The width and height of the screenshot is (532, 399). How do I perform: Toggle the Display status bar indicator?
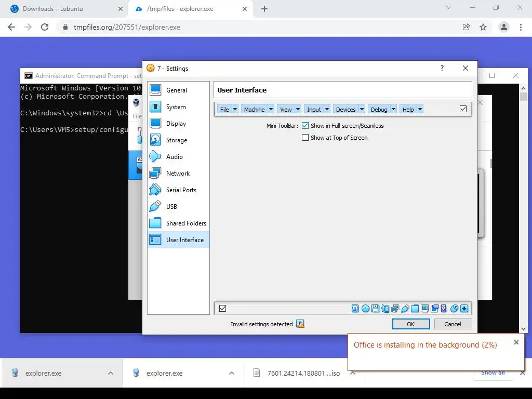424,309
